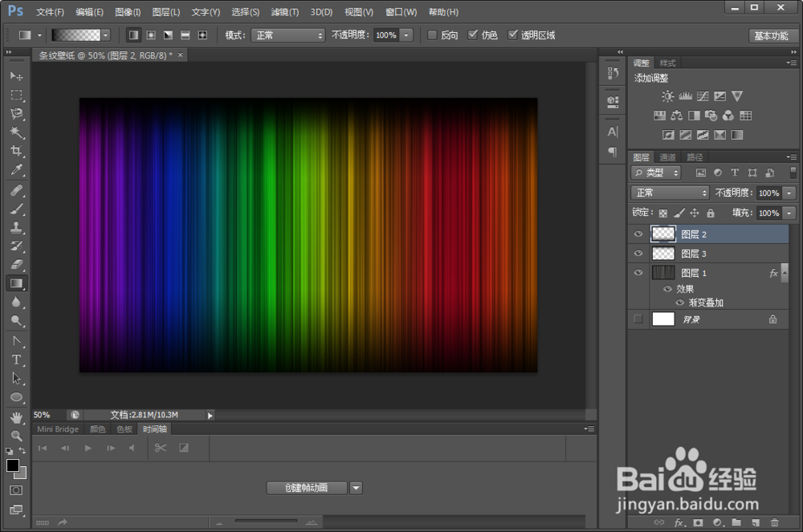Open dropdown beside 创建帧动画 button
This screenshot has width=803, height=532.
[356, 488]
